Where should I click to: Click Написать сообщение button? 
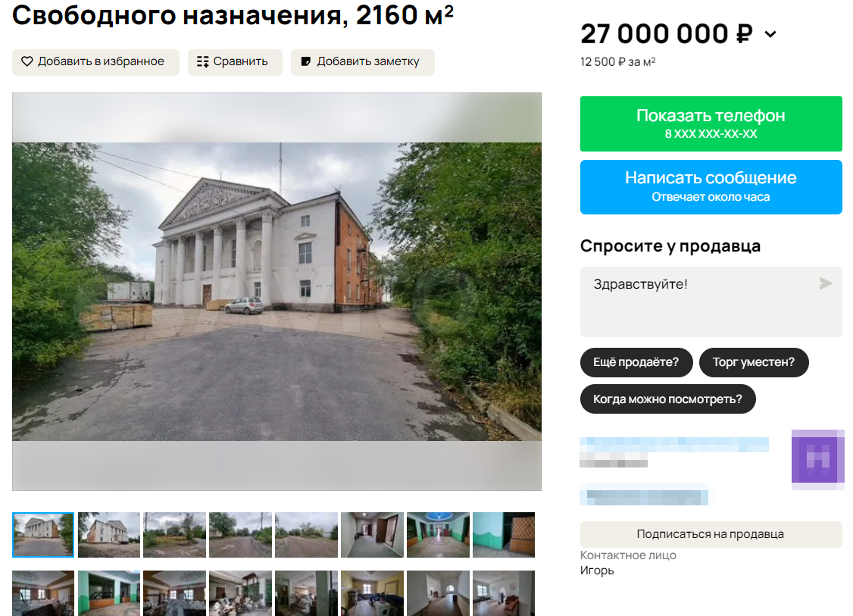tap(711, 187)
